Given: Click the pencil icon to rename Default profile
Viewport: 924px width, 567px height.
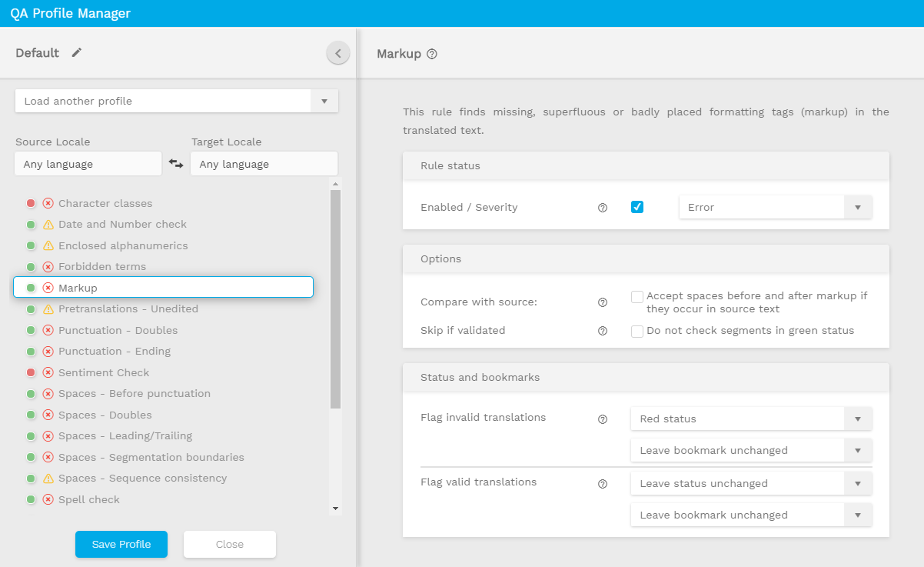Looking at the screenshot, I should click(x=76, y=52).
